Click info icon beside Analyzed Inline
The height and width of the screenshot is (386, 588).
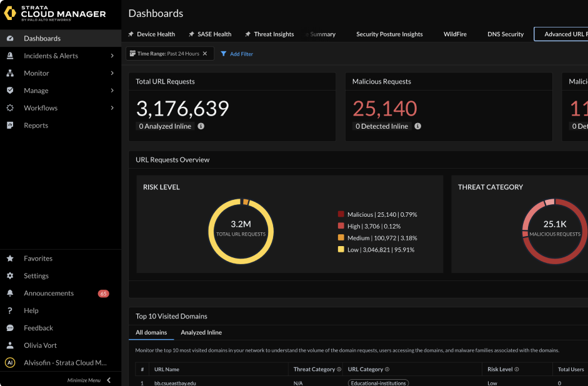[x=201, y=126]
